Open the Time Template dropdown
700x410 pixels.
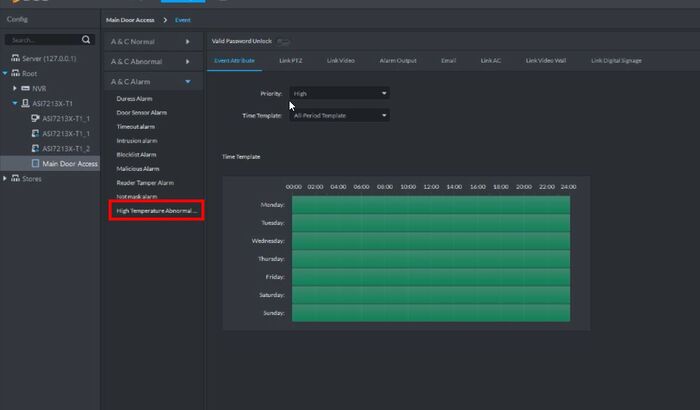[x=339, y=115]
